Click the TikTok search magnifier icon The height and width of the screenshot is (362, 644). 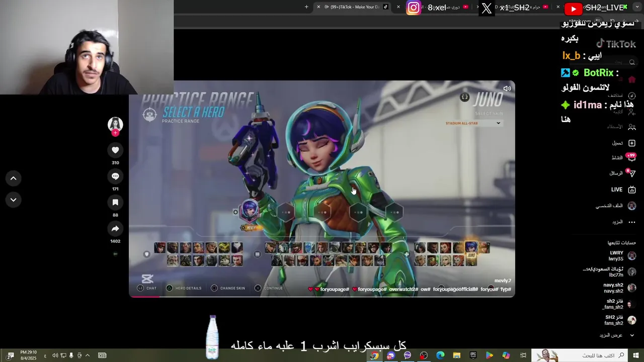[x=632, y=62]
